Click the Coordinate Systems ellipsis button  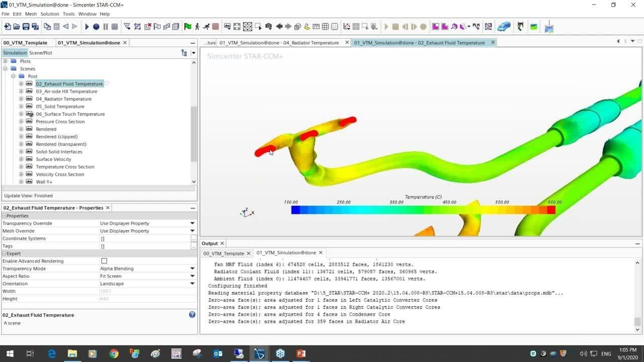[194, 238]
